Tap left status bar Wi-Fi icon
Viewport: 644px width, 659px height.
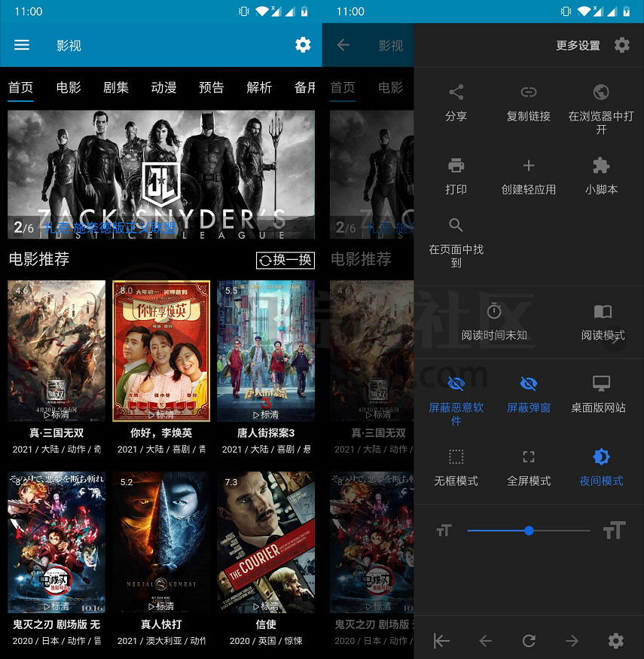pyautogui.click(x=262, y=11)
